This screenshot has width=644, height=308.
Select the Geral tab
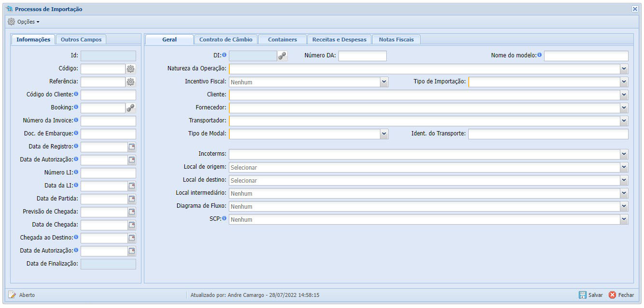click(x=169, y=40)
